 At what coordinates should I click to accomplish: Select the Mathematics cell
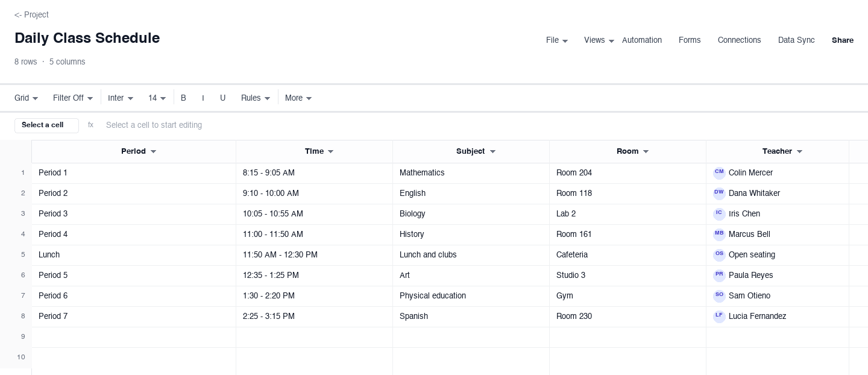click(x=471, y=173)
